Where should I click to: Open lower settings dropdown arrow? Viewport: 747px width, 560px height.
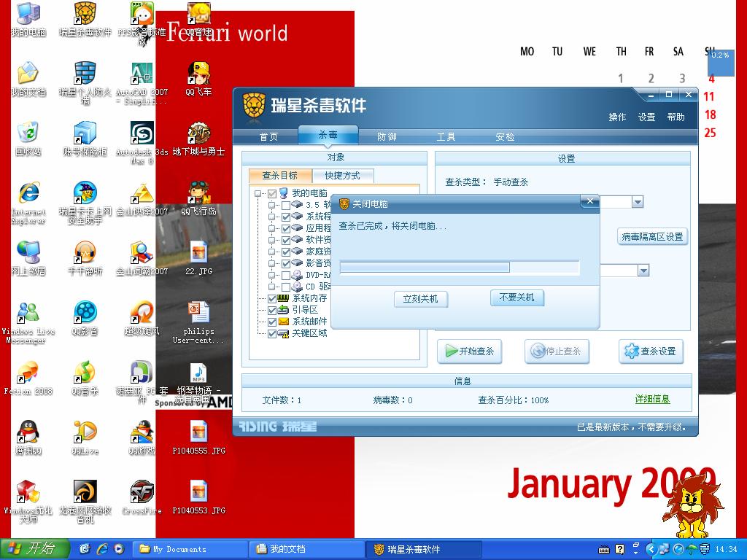pyautogui.click(x=643, y=271)
